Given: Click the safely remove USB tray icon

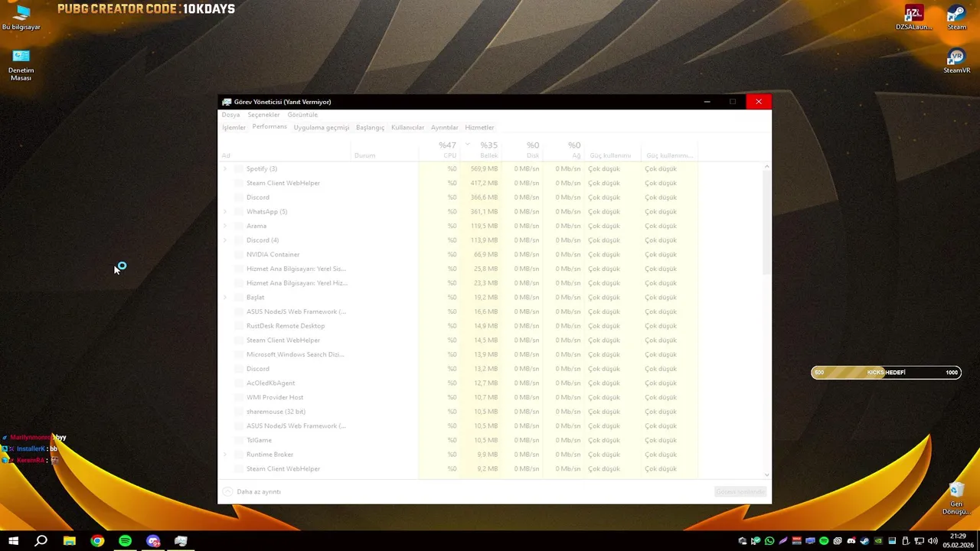Looking at the screenshot, I should point(905,541).
